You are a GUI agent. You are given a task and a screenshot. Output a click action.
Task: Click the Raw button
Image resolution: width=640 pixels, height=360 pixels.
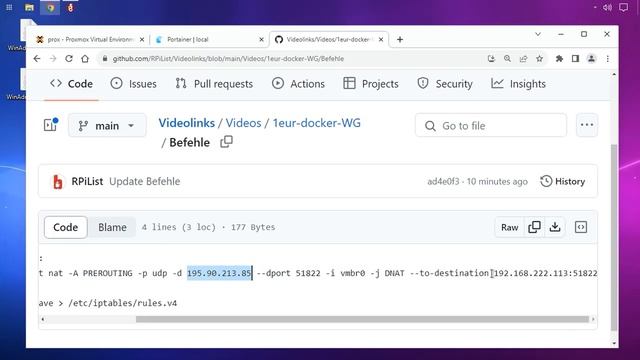click(509, 227)
